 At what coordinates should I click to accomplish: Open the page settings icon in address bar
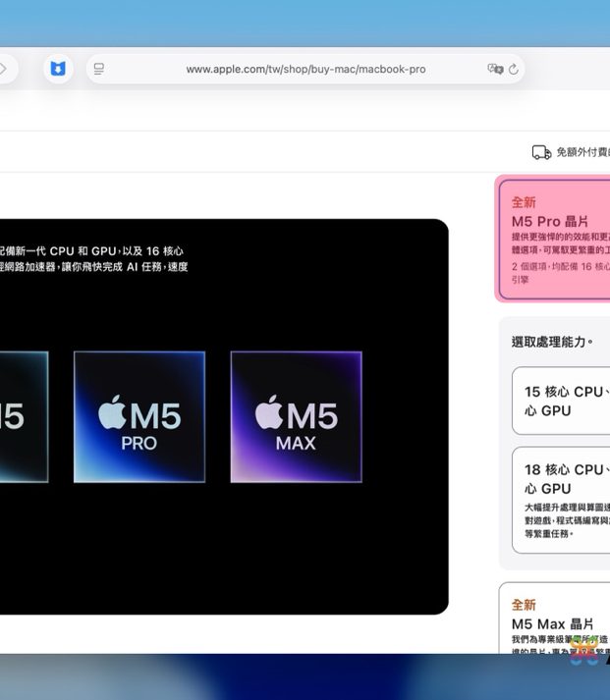pyautogui.click(x=98, y=69)
